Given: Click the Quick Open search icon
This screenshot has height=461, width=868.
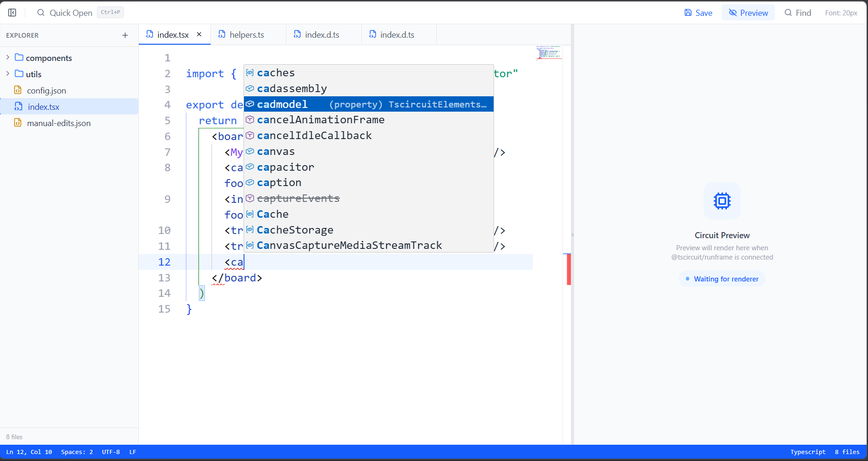Looking at the screenshot, I should click(x=41, y=13).
